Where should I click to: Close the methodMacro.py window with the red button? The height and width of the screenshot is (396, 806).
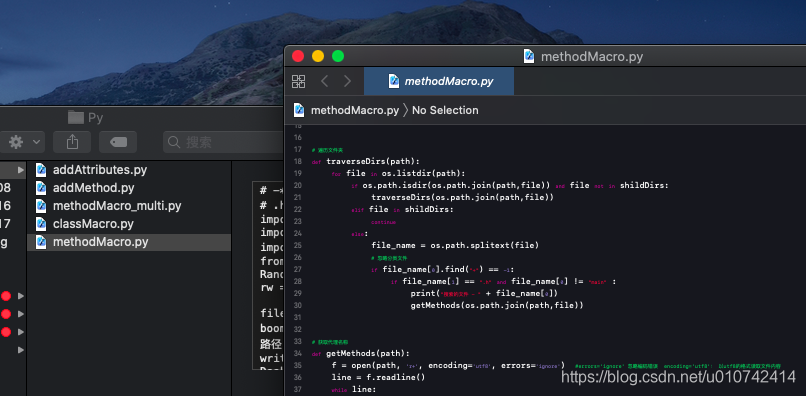point(298,56)
